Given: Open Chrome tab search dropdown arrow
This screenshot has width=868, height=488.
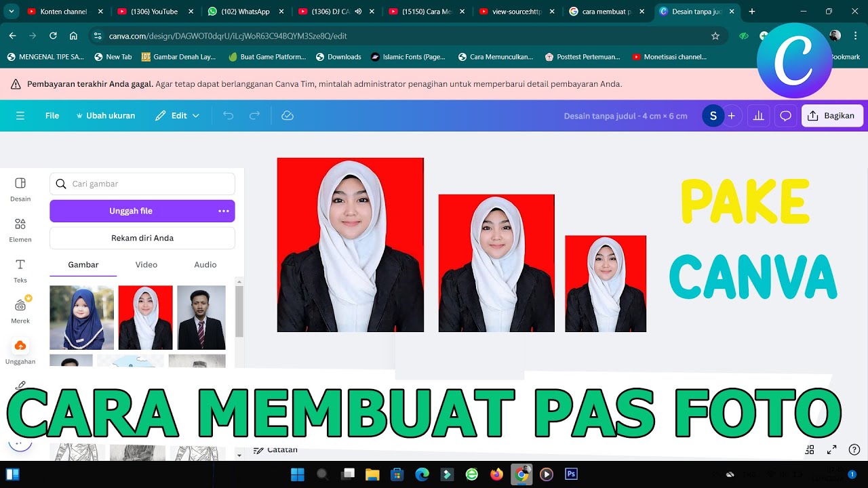Looking at the screenshot, I should coord(12,12).
